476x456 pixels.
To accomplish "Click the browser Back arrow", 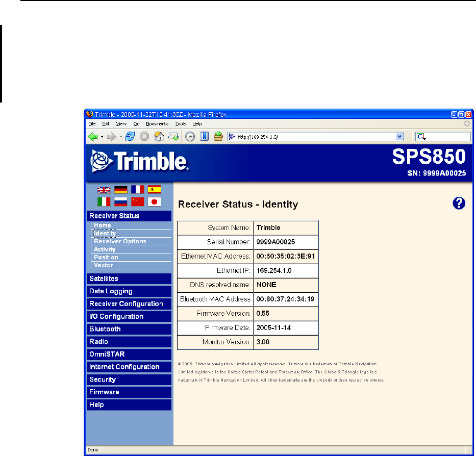I will (93, 137).
